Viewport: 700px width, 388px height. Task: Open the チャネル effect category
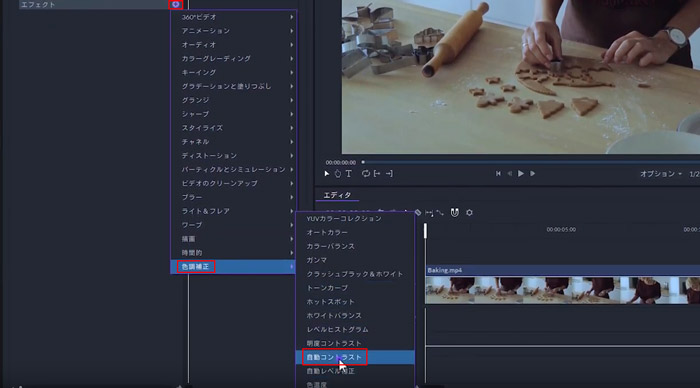[233, 142]
